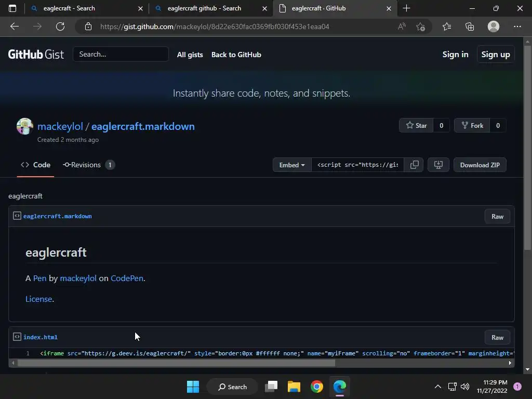Viewport: 532px width, 399px height.
Task: Click the read aloud icon
Action: (x=402, y=26)
